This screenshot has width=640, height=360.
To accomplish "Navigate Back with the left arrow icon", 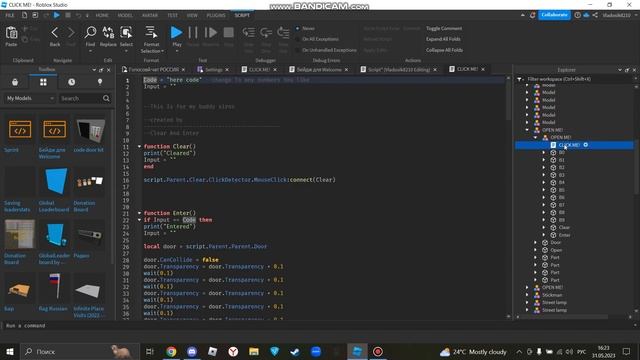I will (55, 32).
